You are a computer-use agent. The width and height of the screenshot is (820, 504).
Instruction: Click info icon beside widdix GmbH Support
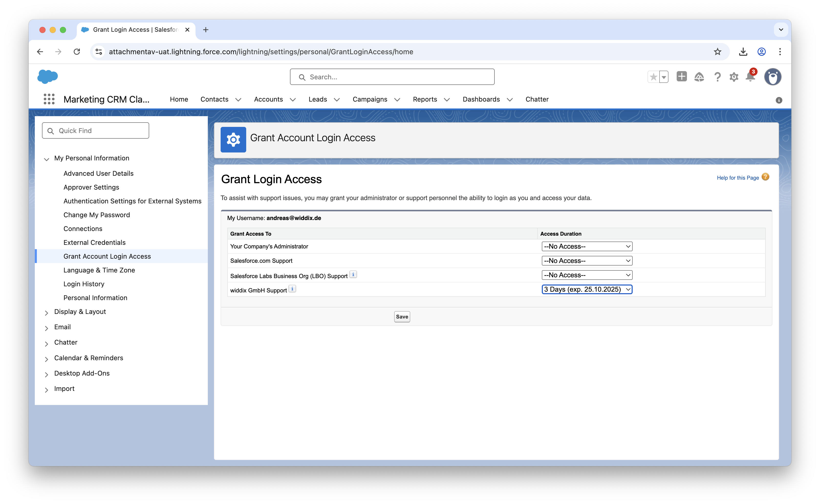pos(292,289)
